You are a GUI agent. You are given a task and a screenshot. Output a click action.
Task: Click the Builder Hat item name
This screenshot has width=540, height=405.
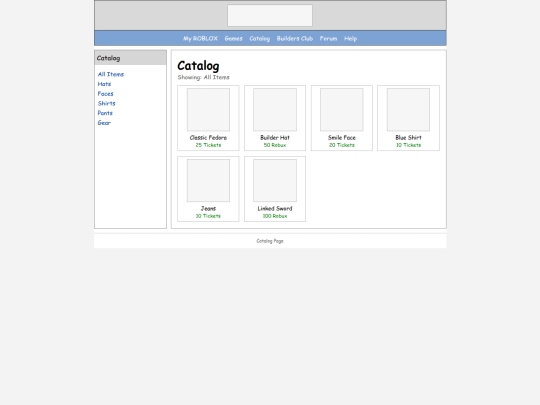(x=275, y=137)
